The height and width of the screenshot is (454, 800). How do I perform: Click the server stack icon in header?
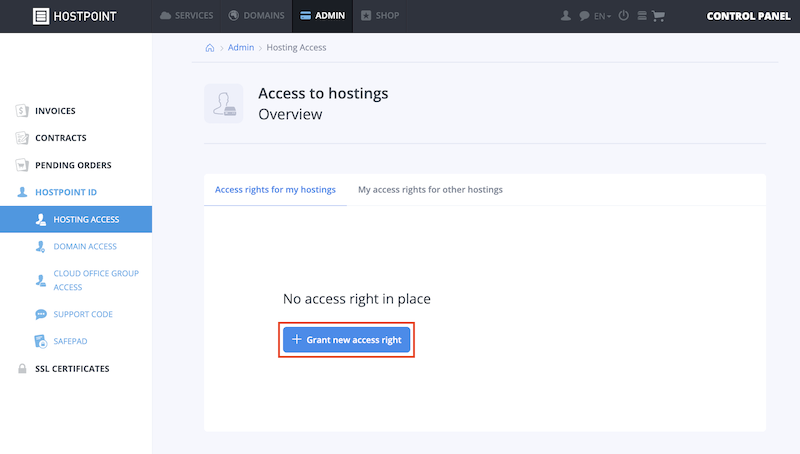(x=642, y=16)
